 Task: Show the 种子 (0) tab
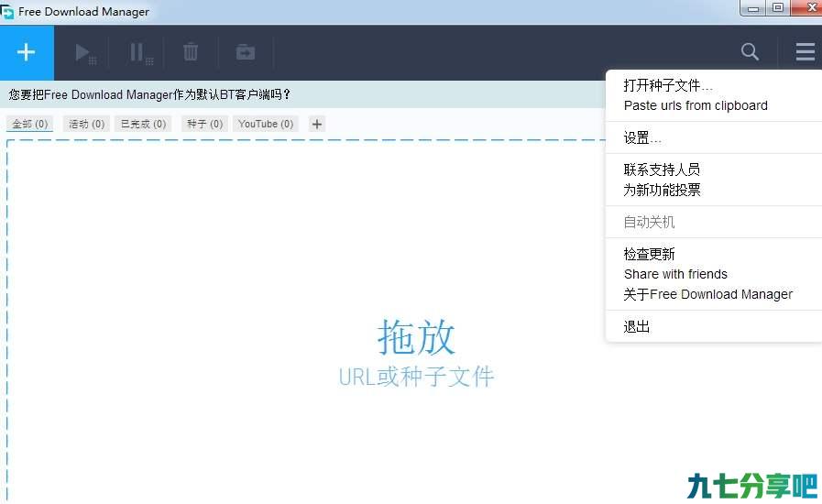click(x=205, y=124)
